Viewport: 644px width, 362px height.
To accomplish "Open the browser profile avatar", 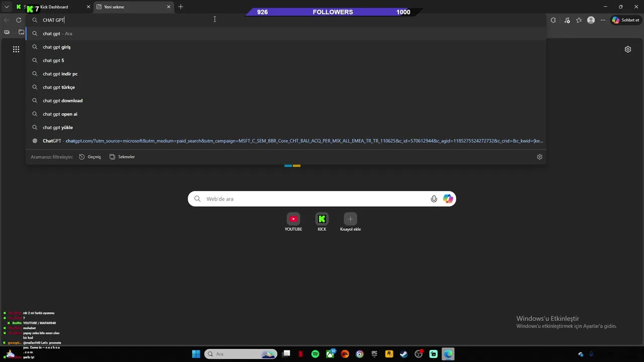I will tap(591, 20).
